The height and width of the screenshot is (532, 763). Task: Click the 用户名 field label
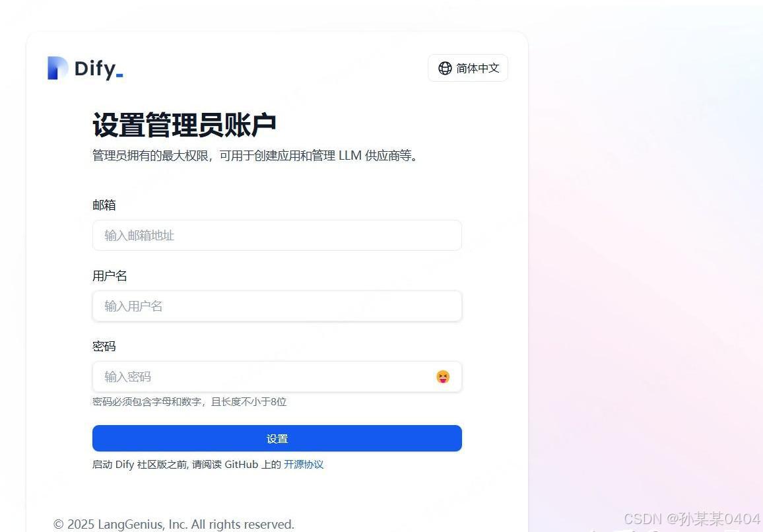[110, 276]
